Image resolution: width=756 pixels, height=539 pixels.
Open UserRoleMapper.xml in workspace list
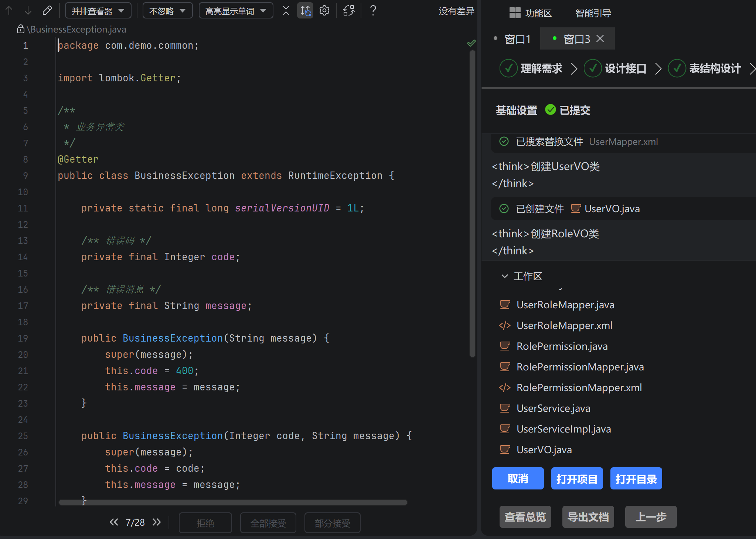point(564,325)
